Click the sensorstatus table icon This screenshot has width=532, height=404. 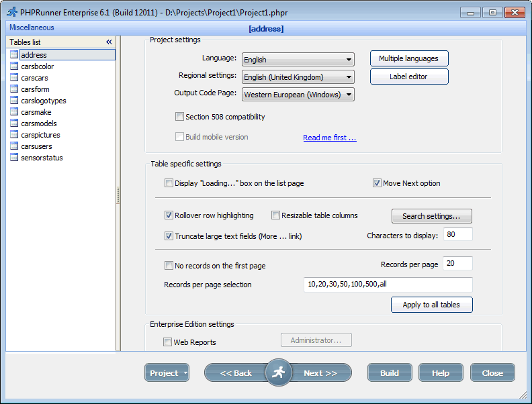coord(14,158)
